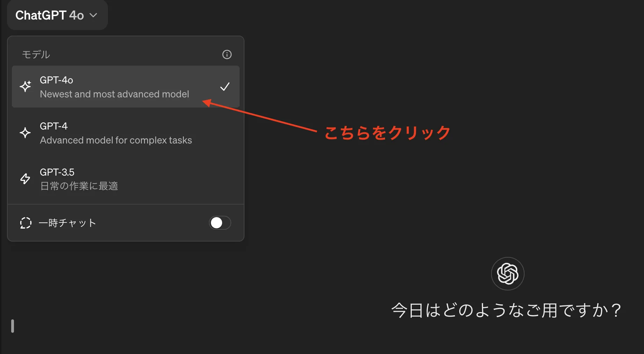644x354 pixels.
Task: Click the GPT-3.5 lightning bolt icon
Action: point(25,178)
